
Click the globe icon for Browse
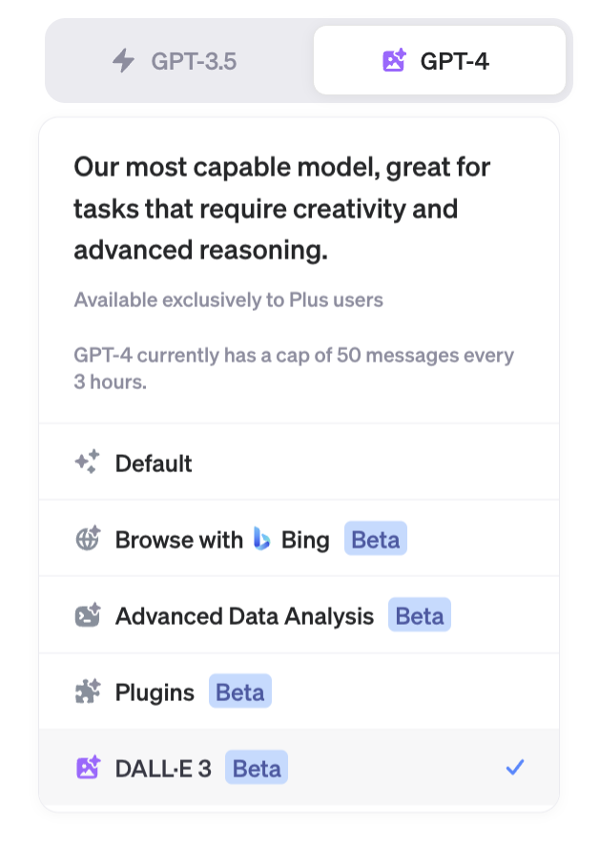point(87,539)
